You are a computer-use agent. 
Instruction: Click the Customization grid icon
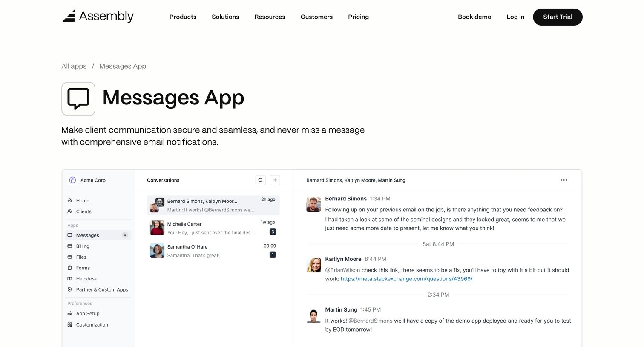point(70,324)
